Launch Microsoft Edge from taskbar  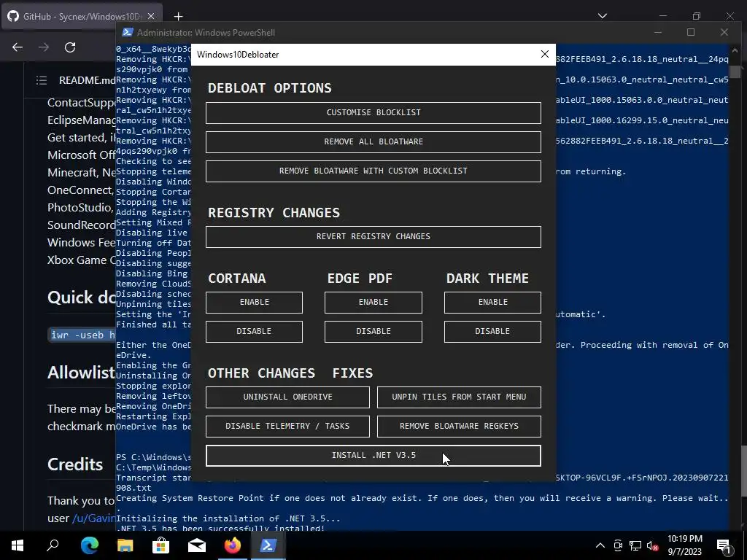tap(89, 545)
